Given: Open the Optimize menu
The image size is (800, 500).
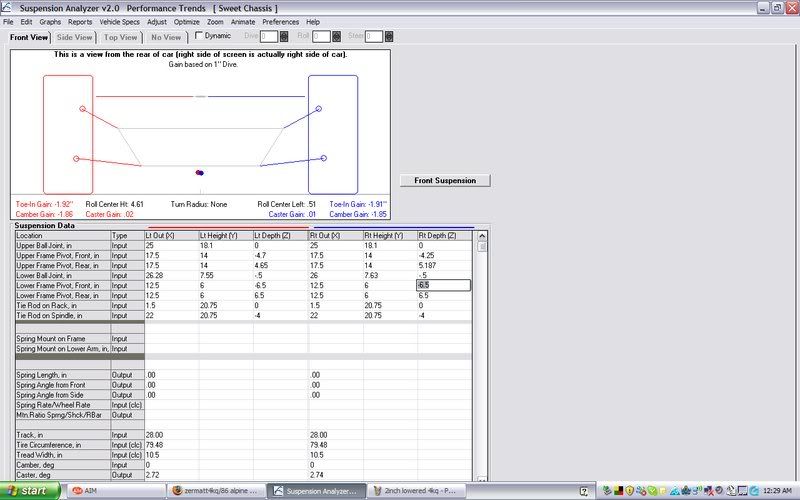Looking at the screenshot, I should 187,21.
